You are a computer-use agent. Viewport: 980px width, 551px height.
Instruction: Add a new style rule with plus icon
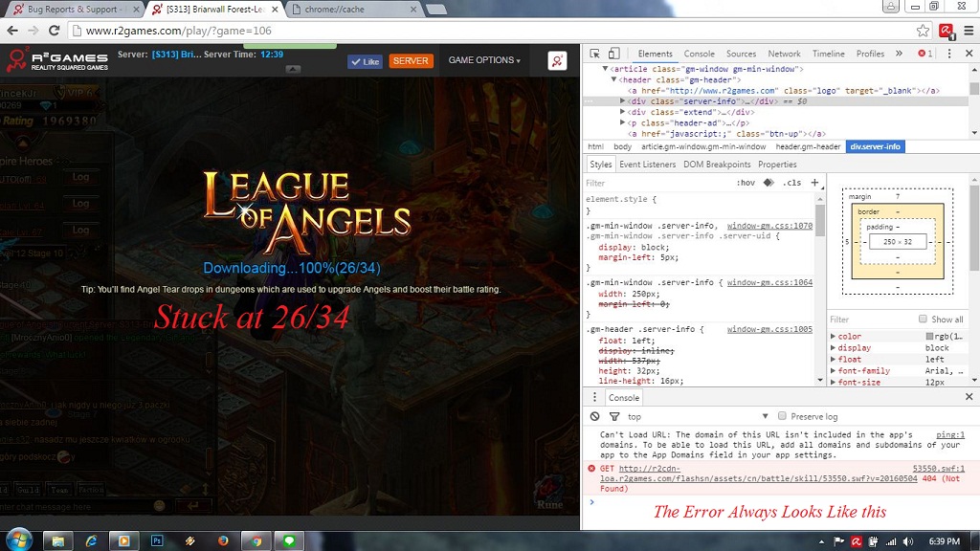click(x=814, y=183)
